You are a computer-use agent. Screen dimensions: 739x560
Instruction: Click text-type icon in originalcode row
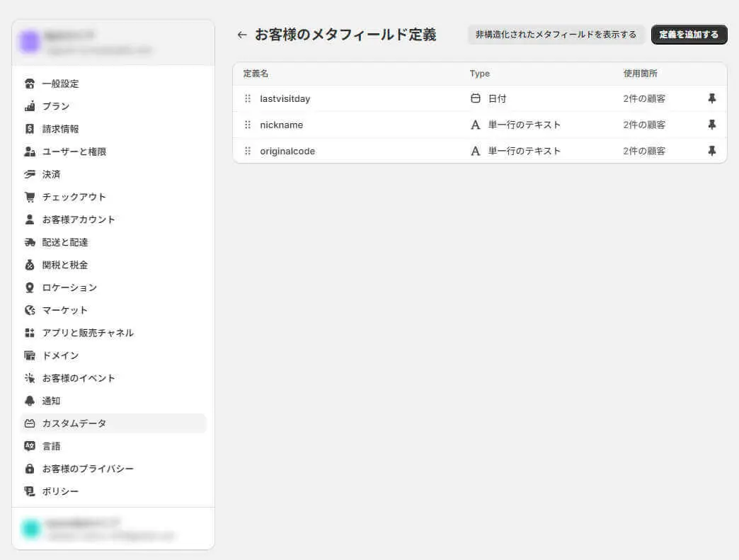(x=476, y=152)
